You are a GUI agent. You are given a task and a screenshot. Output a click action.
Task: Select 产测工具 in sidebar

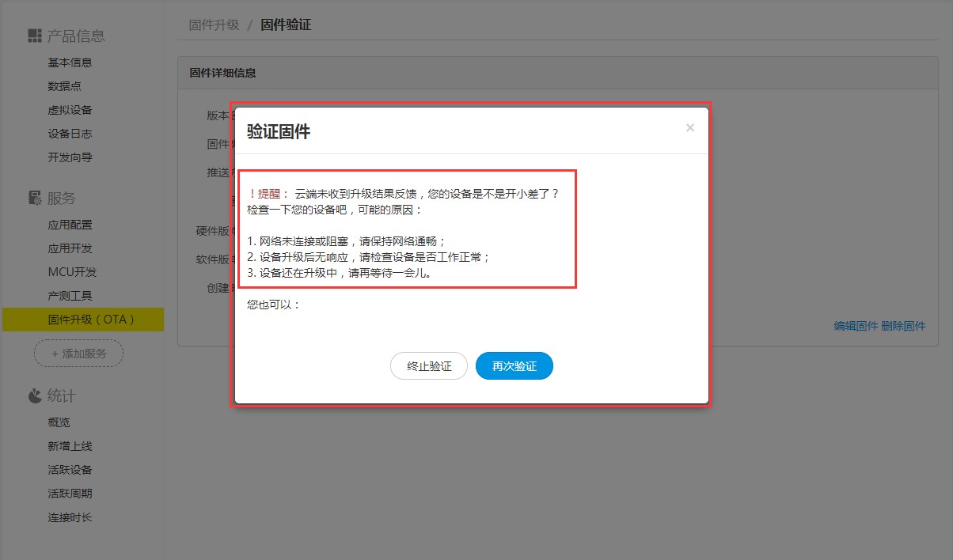[70, 296]
